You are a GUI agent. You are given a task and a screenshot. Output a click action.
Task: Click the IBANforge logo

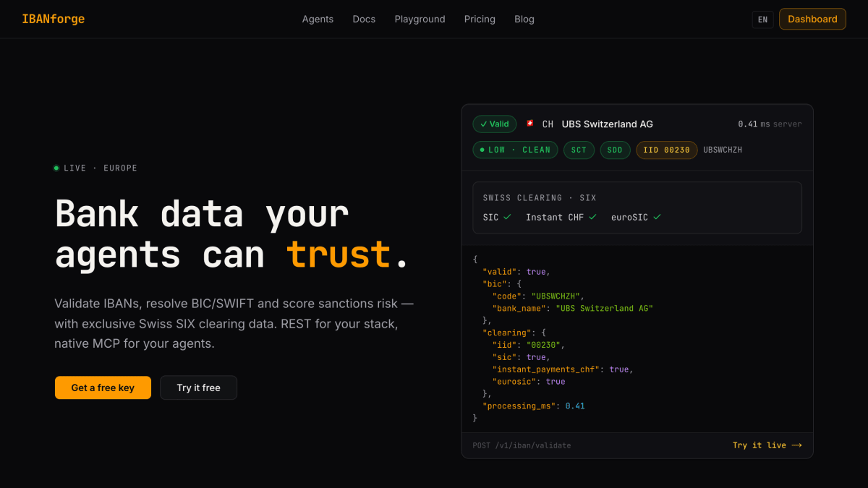(53, 19)
